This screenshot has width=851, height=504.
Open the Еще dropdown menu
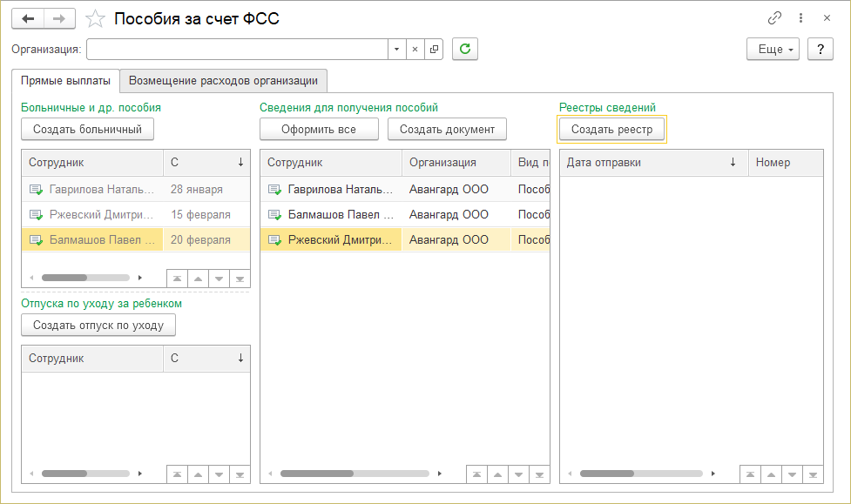pyautogui.click(x=773, y=50)
